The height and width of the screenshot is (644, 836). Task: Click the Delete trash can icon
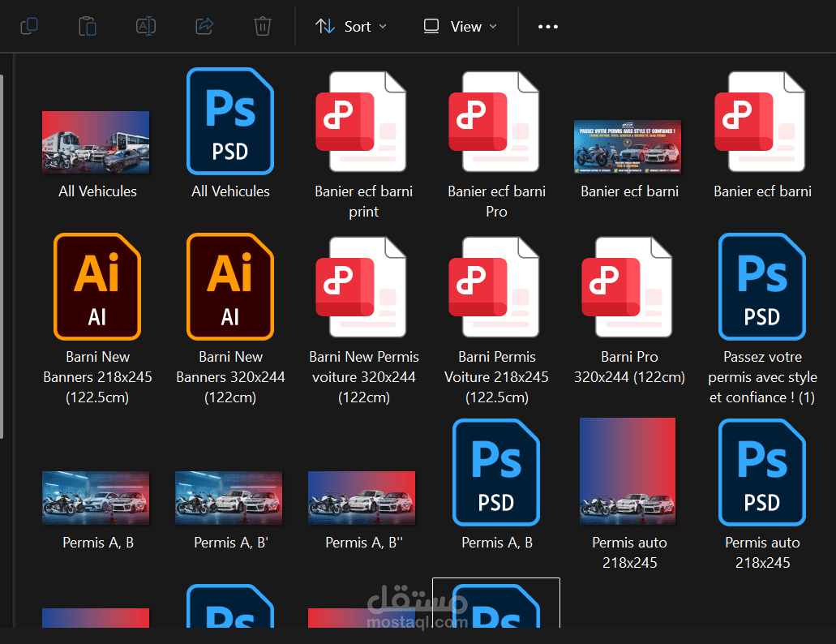(263, 26)
